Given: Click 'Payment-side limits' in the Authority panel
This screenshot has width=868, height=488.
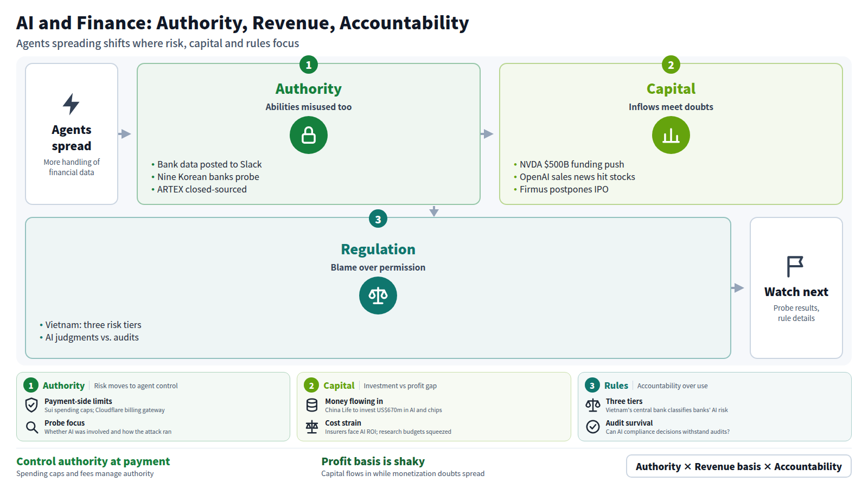Looking at the screenshot, I should 78,401.
